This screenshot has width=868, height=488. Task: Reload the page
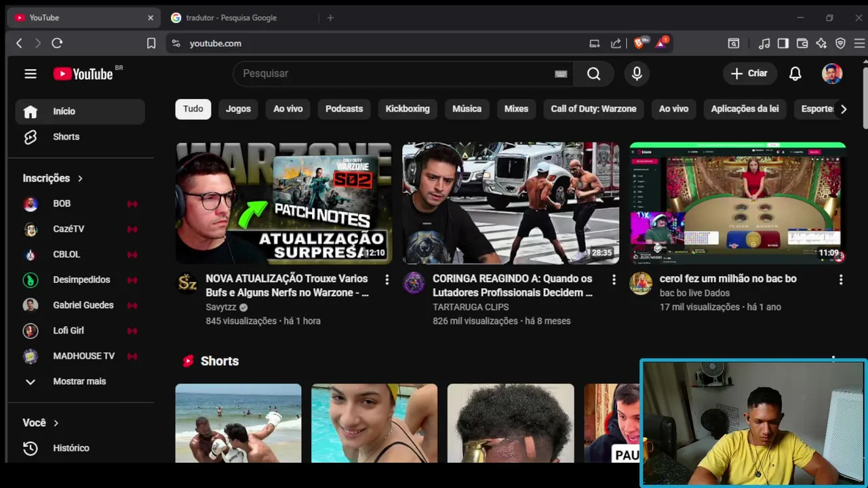[x=57, y=43]
